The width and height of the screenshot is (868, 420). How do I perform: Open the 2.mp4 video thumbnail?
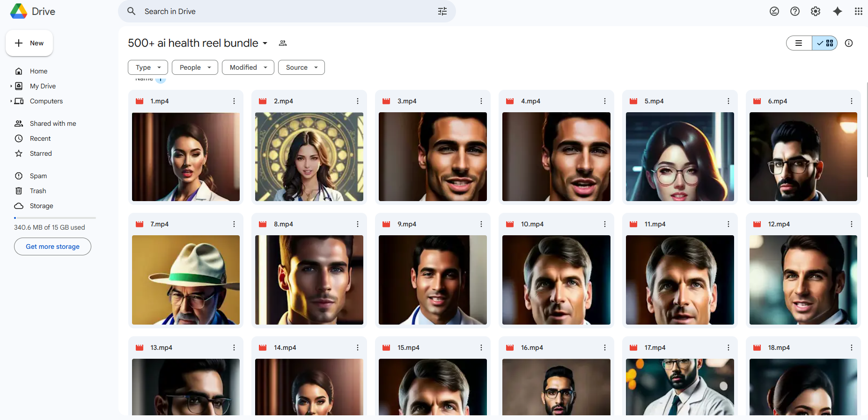coord(309,157)
